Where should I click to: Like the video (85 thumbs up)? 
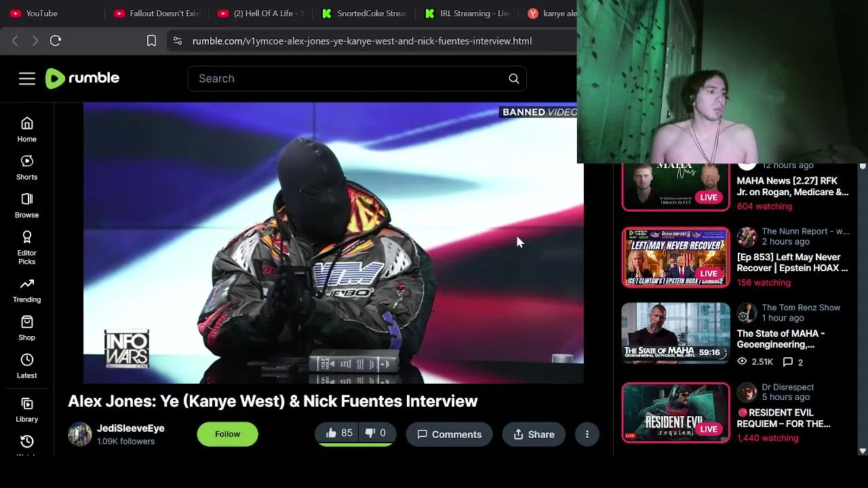coord(338,433)
